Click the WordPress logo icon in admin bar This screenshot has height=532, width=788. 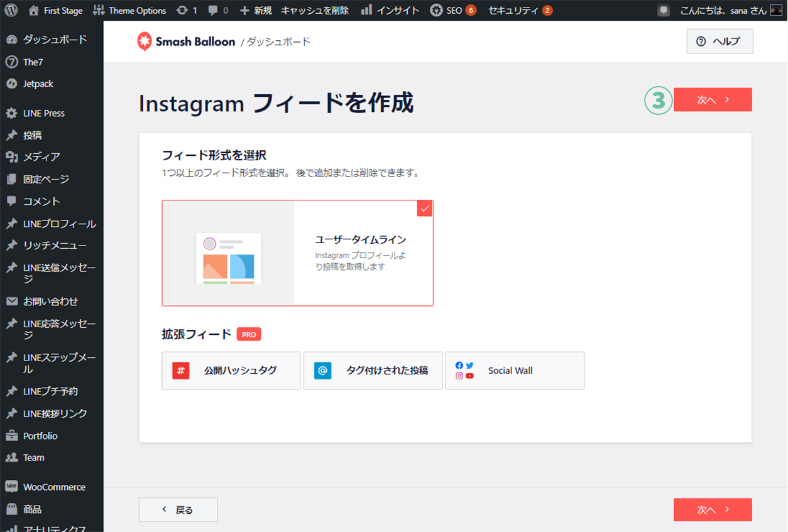click(x=14, y=10)
